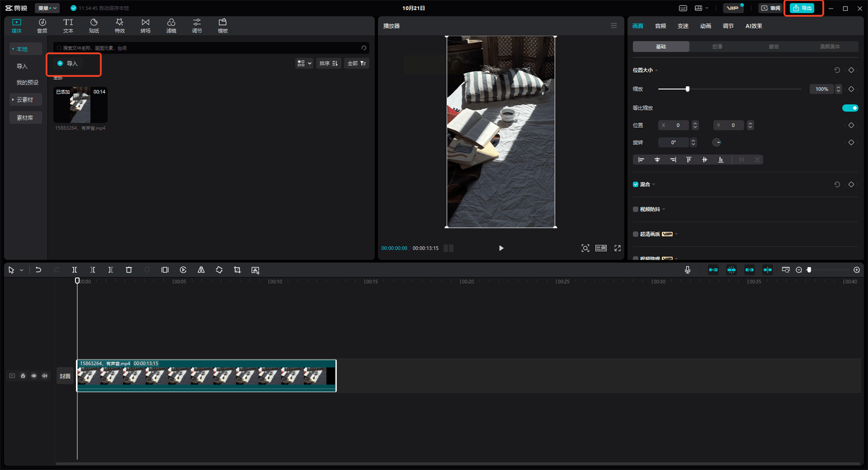The height and width of the screenshot is (470, 868).
Task: Open the 菜单 menu dropdown
Action: [x=47, y=8]
